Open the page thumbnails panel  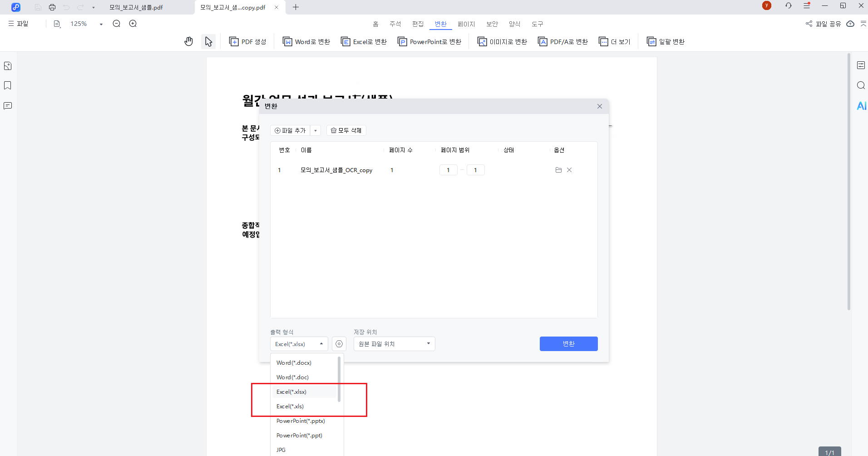[x=8, y=65]
